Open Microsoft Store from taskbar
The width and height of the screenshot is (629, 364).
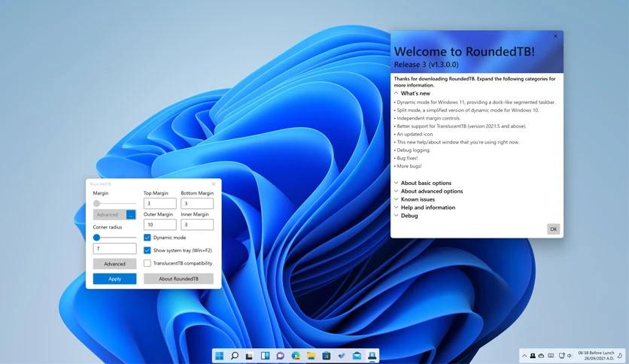coord(326,356)
